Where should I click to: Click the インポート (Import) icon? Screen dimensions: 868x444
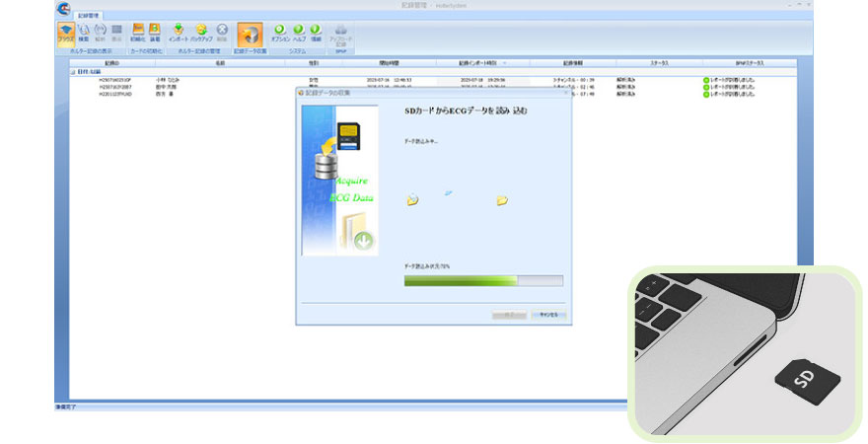[179, 33]
